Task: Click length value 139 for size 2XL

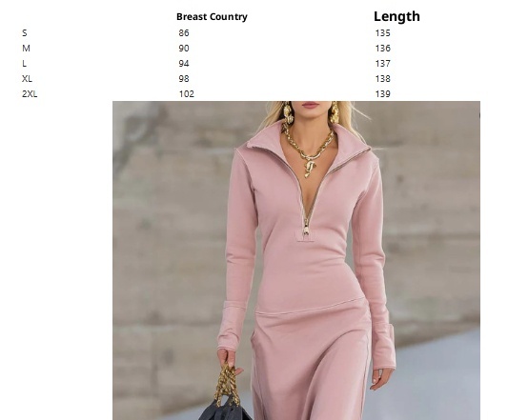Action: [382, 93]
